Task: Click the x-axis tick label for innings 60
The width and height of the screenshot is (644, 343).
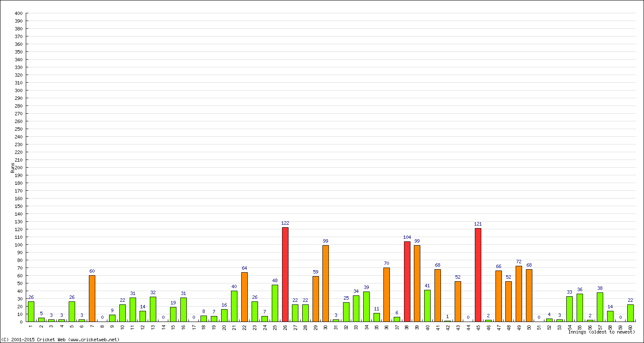Action: pyautogui.click(x=631, y=327)
